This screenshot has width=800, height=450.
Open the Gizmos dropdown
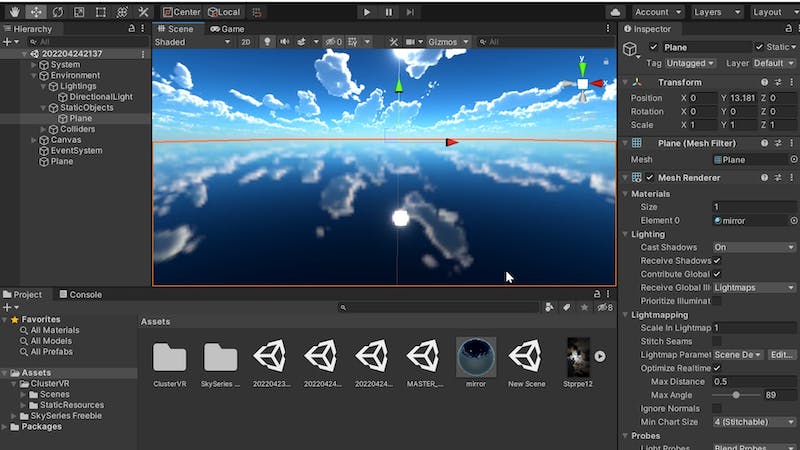click(x=445, y=42)
